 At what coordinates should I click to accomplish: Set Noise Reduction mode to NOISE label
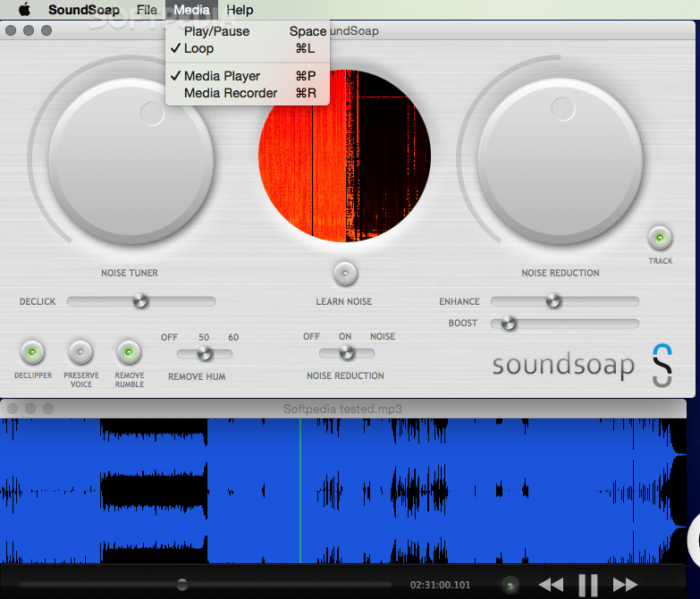pyautogui.click(x=383, y=336)
